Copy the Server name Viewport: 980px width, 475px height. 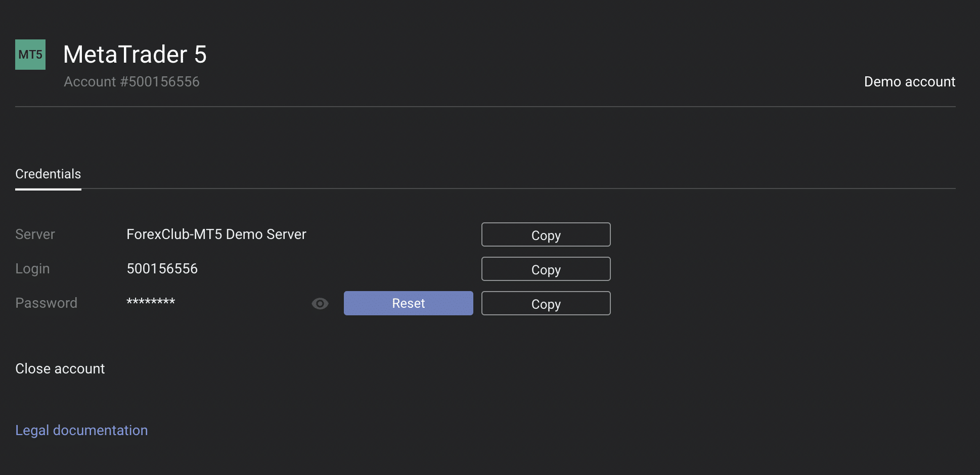point(546,234)
